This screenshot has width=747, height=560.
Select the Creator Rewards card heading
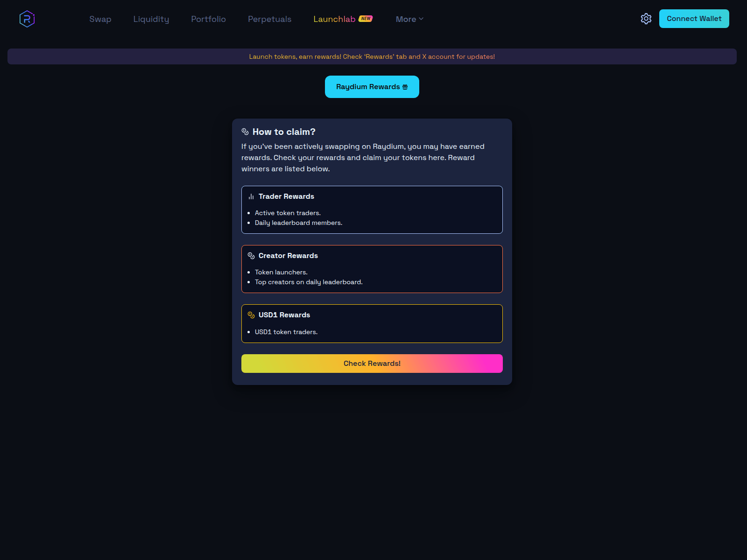(288, 256)
